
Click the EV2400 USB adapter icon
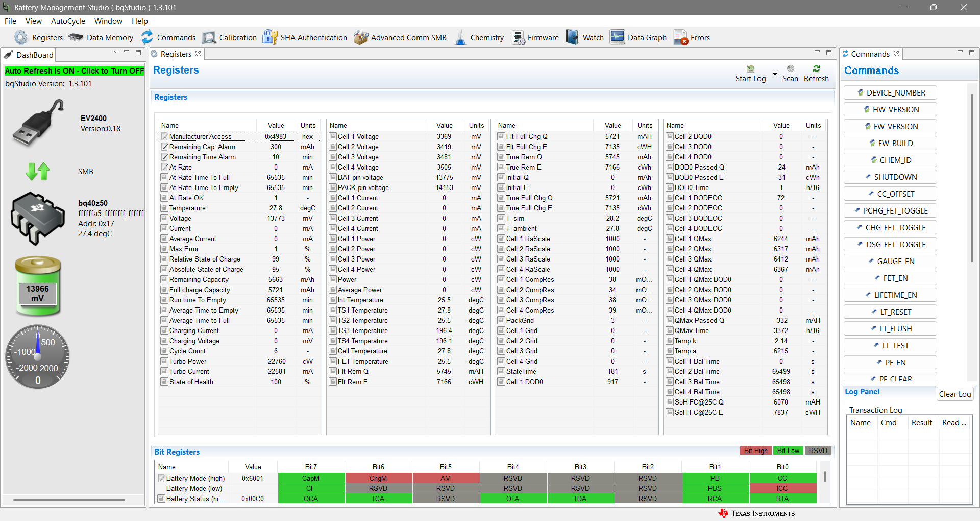coord(39,123)
